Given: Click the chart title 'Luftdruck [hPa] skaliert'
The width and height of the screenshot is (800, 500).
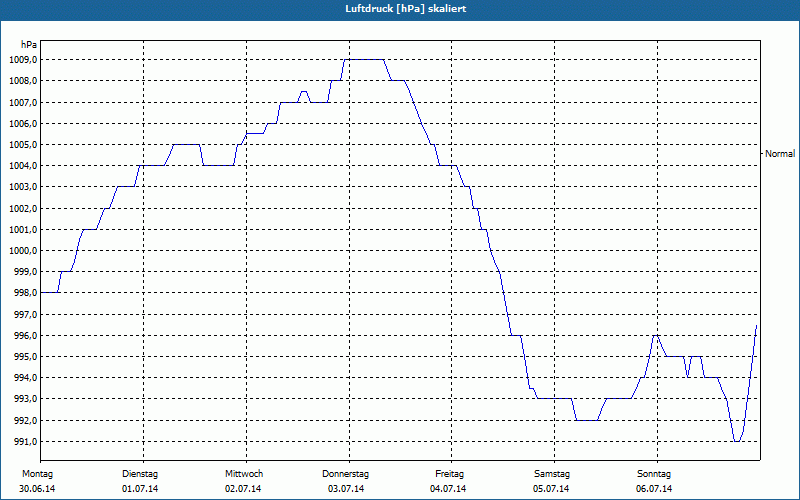Looking at the screenshot, I should pyautogui.click(x=406, y=9).
